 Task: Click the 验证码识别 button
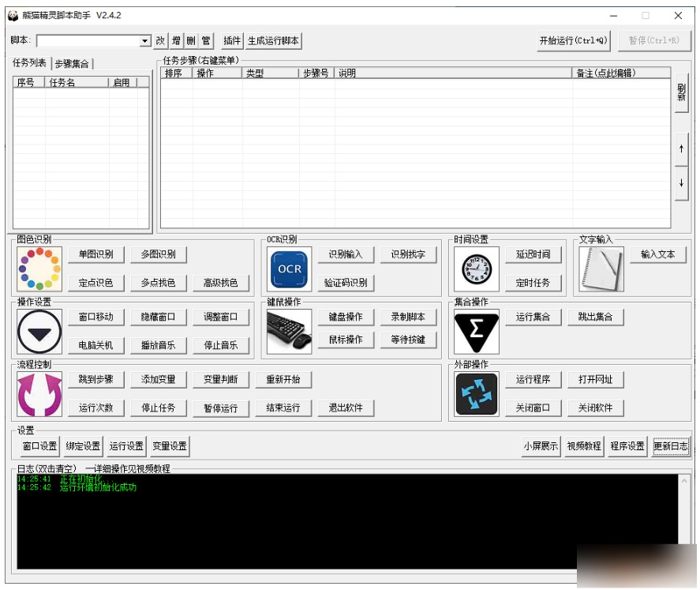pyautogui.click(x=346, y=283)
